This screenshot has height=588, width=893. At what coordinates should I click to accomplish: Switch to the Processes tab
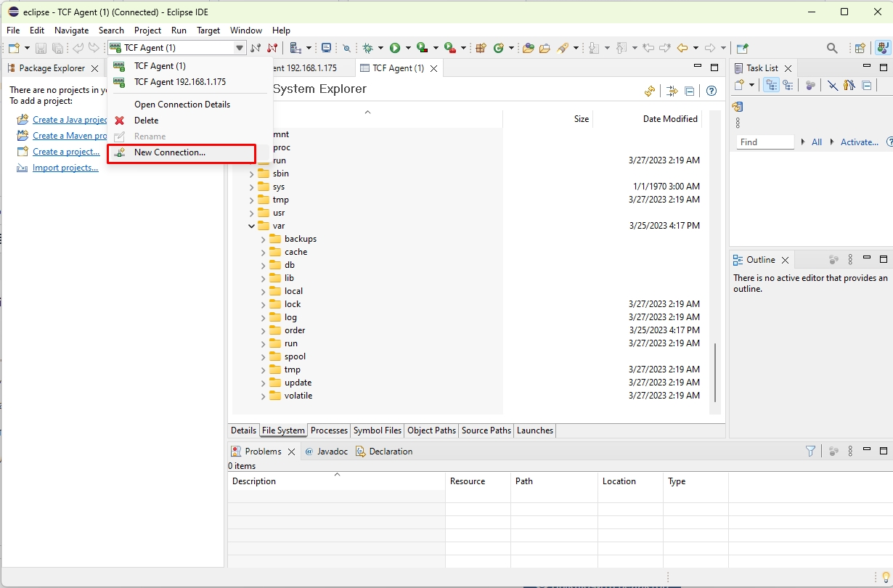[329, 430]
